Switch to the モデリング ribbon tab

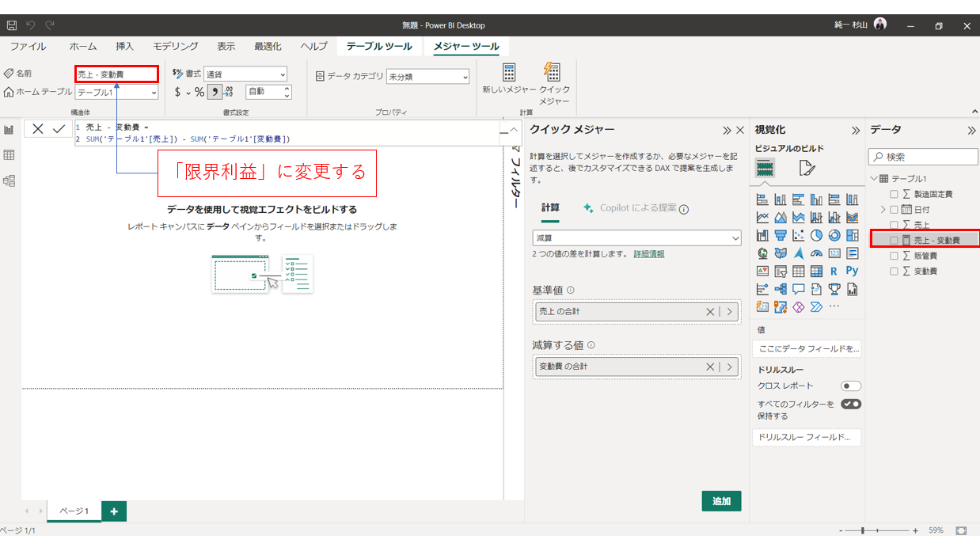click(x=175, y=47)
